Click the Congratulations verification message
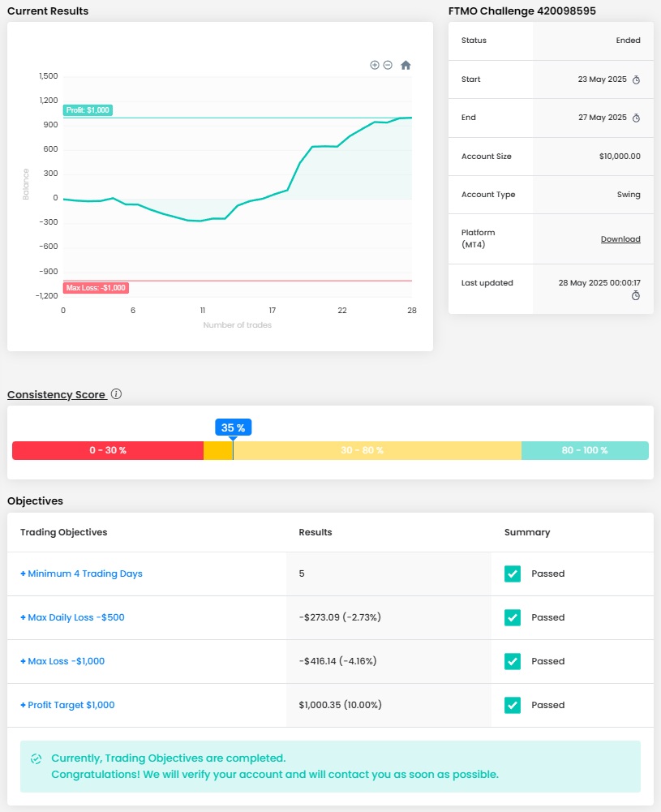The height and width of the screenshot is (812, 661). coord(275,775)
